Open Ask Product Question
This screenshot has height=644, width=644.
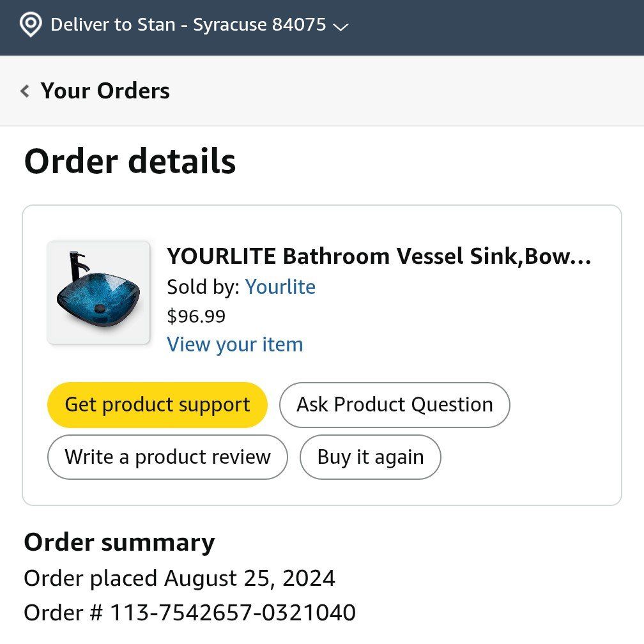pyautogui.click(x=394, y=404)
